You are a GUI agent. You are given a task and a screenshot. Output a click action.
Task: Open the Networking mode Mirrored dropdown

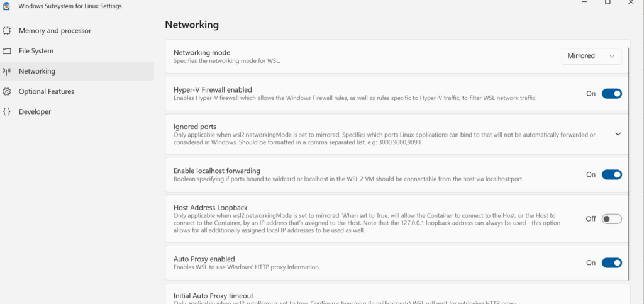click(x=591, y=56)
